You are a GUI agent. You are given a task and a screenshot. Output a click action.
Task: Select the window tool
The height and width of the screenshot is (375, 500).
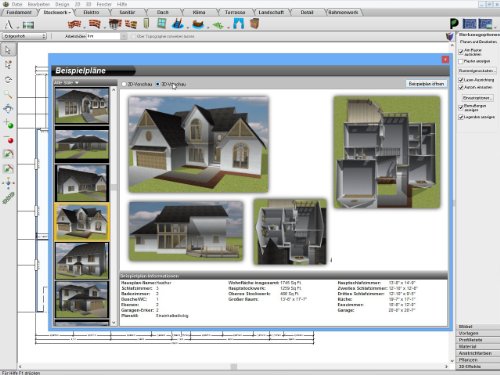(161, 24)
